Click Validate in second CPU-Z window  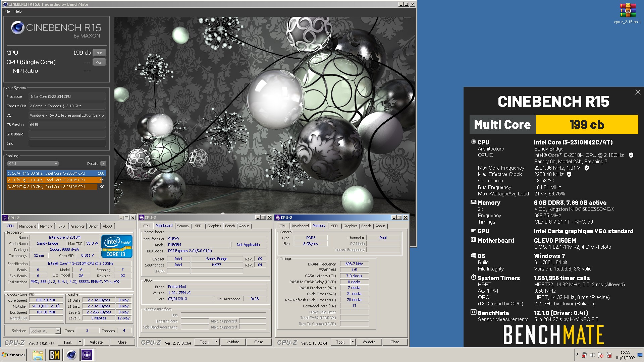[233, 342]
